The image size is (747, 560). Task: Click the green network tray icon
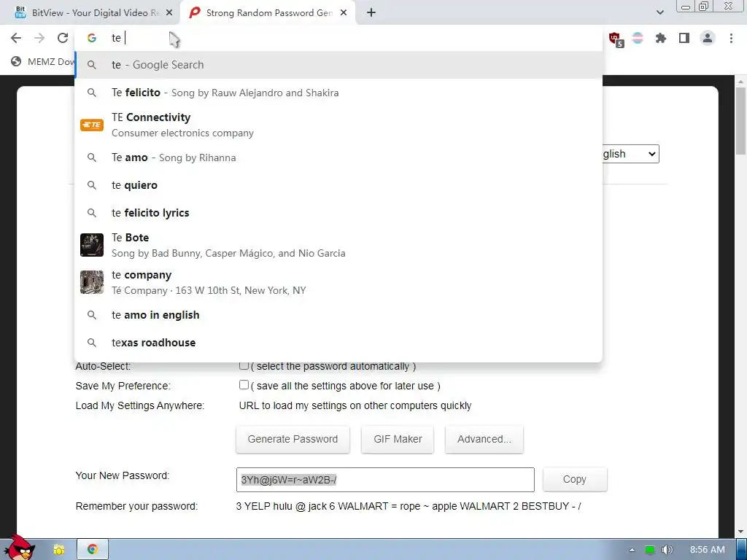[x=649, y=550]
